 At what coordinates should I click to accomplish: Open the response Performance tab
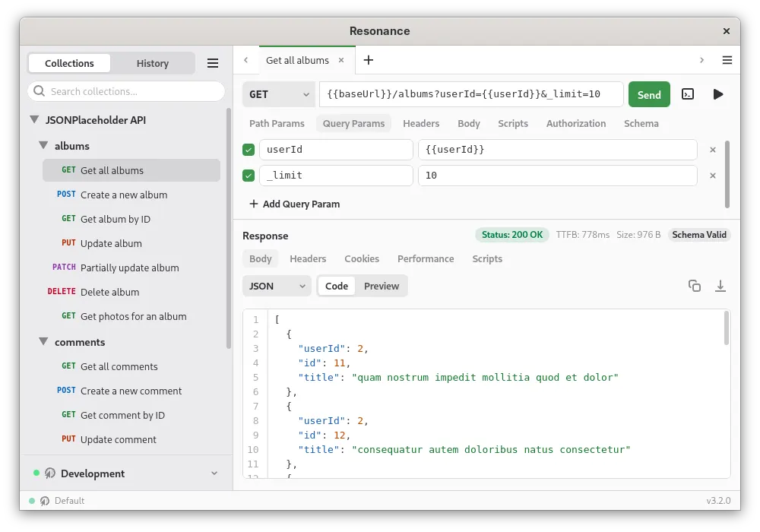pos(426,258)
